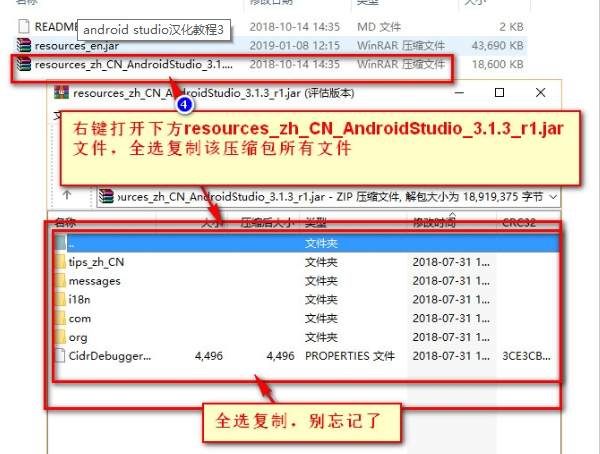This screenshot has height=454, width=600.
Task: Click the tips_zh_CN folder icon
Action: (x=60, y=262)
